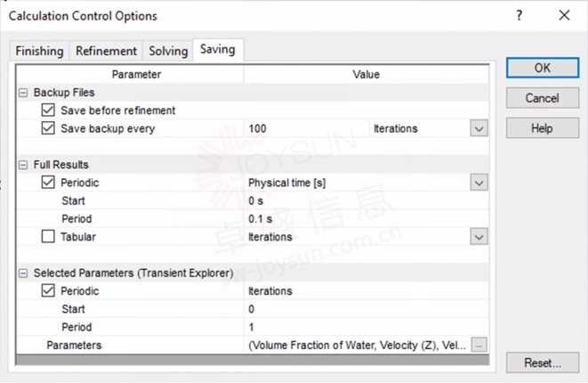Collapse the Backup Files group

click(x=23, y=93)
